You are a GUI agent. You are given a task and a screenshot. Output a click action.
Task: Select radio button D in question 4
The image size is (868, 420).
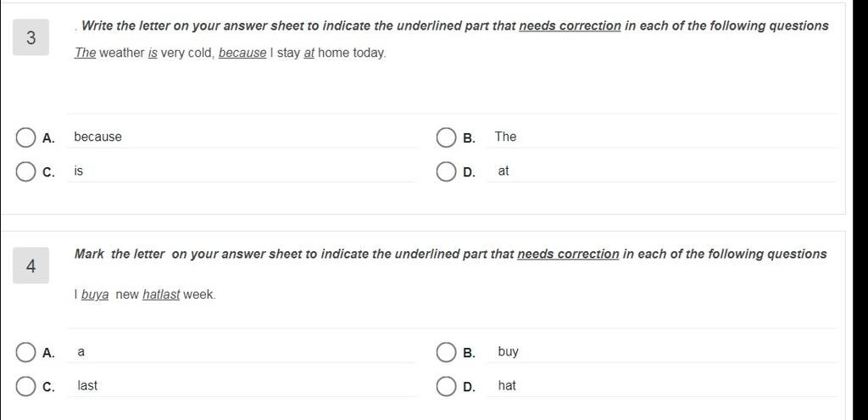pyautogui.click(x=446, y=386)
